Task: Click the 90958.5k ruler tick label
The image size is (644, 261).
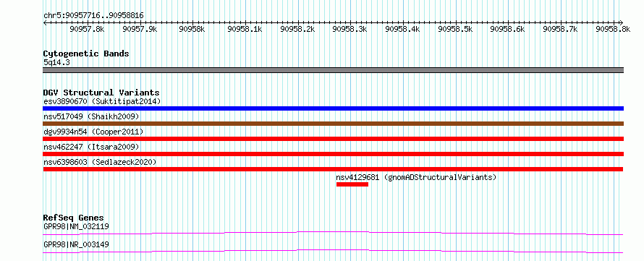Action: point(455,29)
